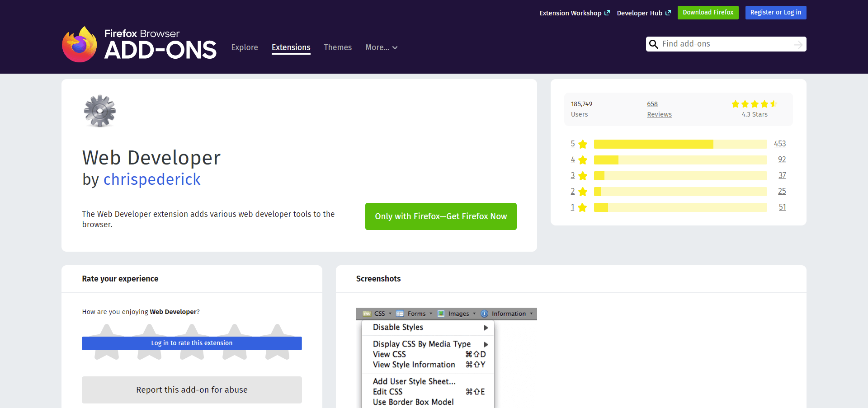
Task: Click the Firefox Browser Add-ons logo
Action: (x=139, y=44)
